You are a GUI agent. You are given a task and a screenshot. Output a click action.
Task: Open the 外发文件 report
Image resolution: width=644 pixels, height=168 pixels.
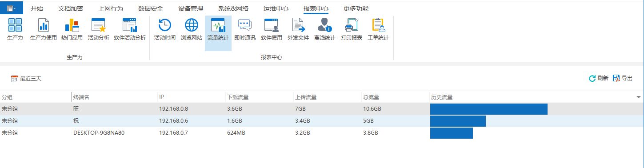[x=298, y=30]
